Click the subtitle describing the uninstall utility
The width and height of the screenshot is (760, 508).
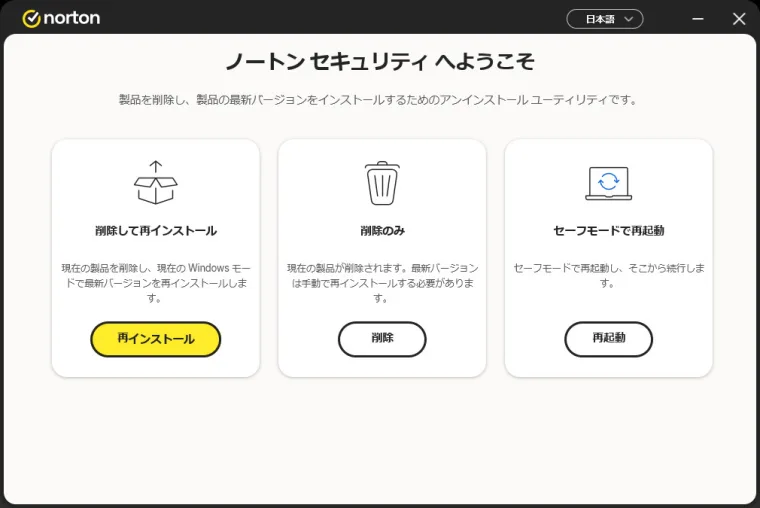tap(378, 100)
